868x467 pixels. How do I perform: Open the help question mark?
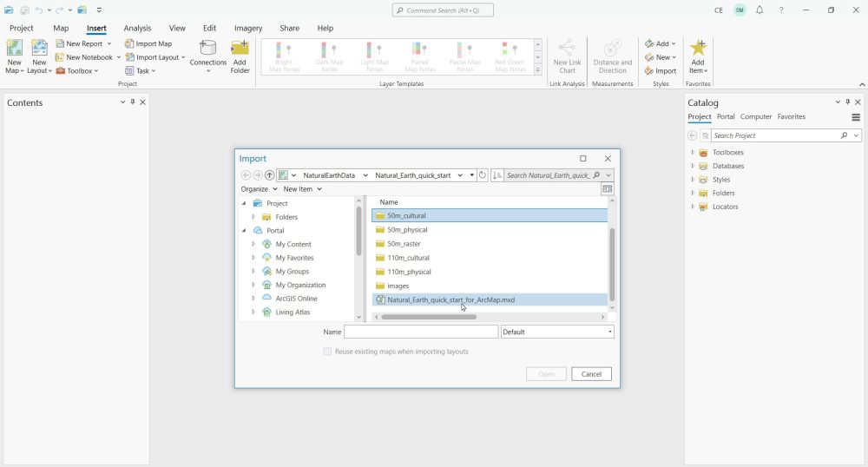781,10
